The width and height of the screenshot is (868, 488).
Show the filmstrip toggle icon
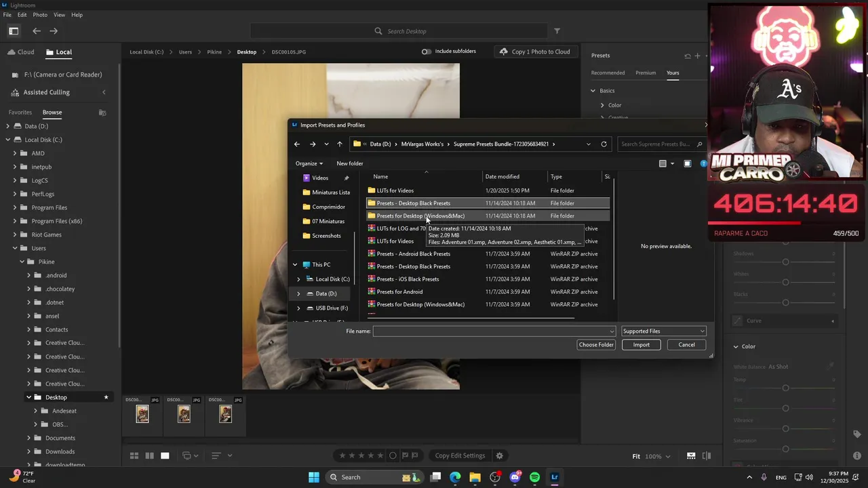click(691, 455)
